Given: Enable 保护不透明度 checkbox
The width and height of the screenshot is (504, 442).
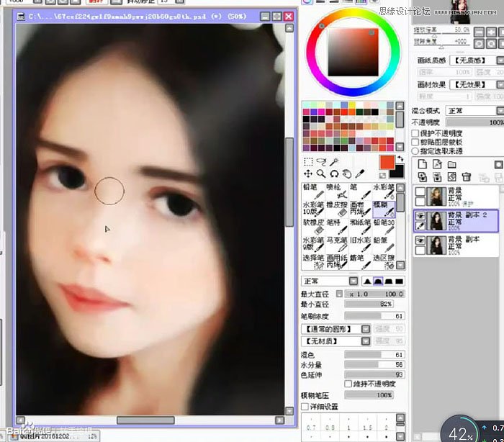Looking at the screenshot, I should 415,133.
